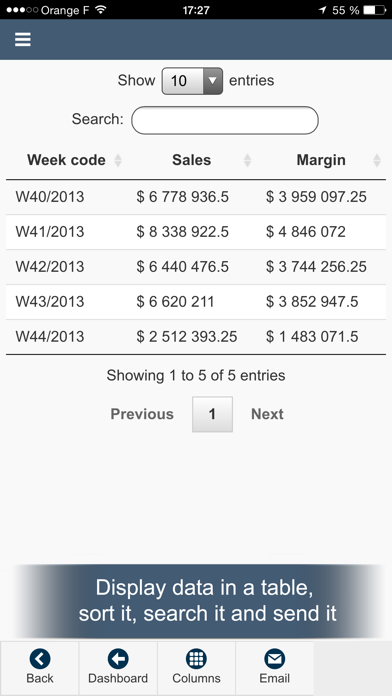Tap the Email envelope icon
The height and width of the screenshot is (696, 392).
click(x=274, y=659)
